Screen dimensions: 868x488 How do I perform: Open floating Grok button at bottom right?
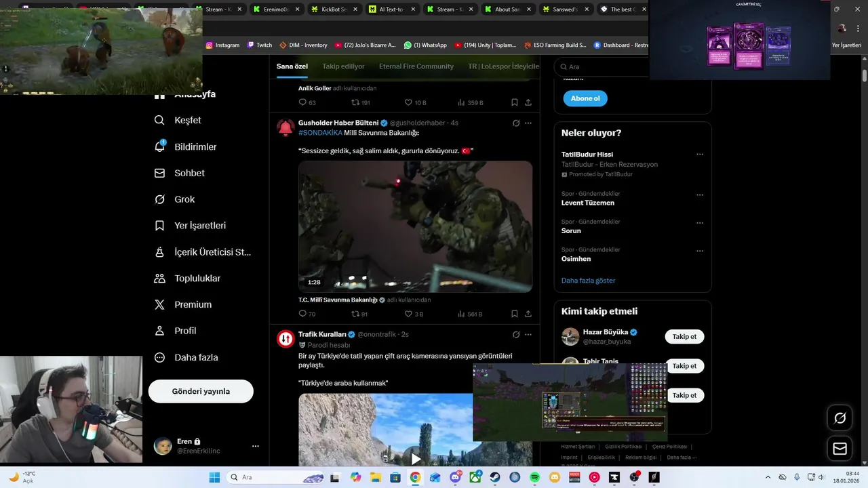(840, 418)
